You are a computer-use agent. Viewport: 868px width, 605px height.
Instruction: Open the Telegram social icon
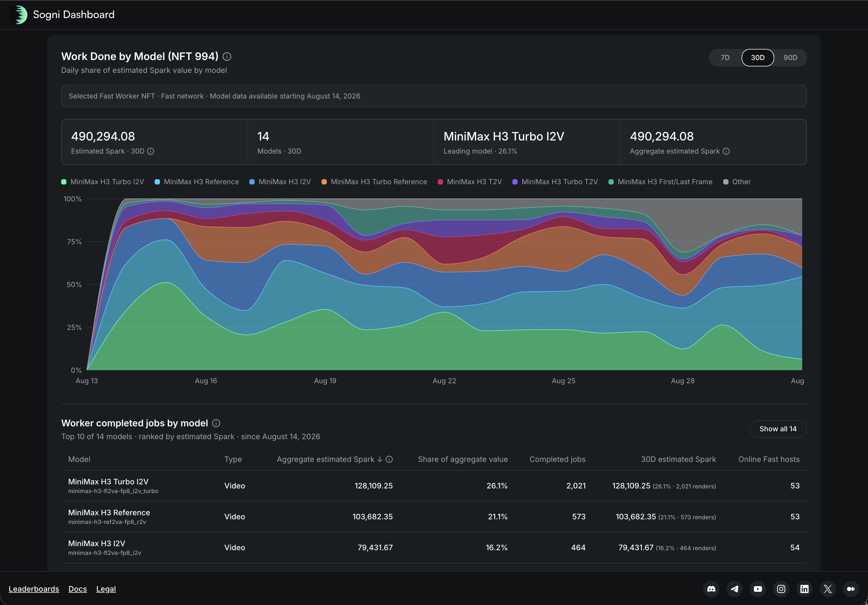(735, 589)
